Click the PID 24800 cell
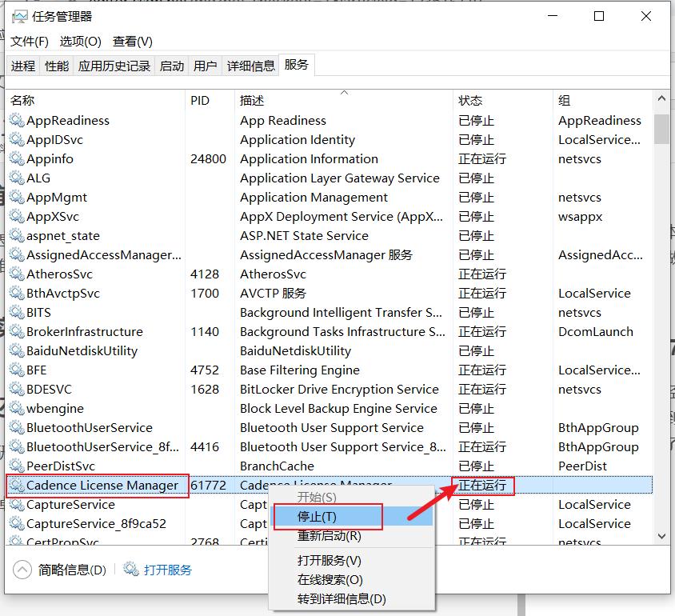675x616 pixels. pos(209,159)
